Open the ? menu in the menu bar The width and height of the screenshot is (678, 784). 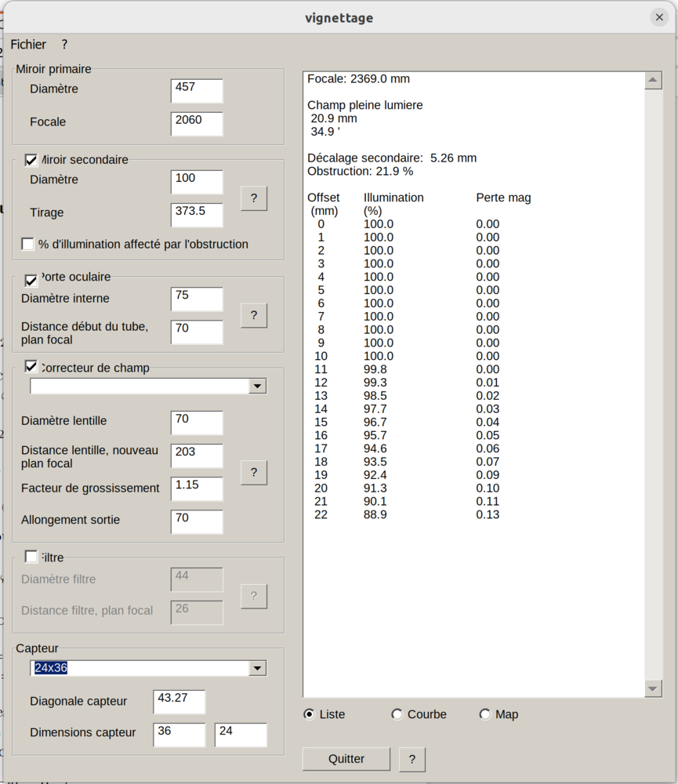click(x=63, y=45)
